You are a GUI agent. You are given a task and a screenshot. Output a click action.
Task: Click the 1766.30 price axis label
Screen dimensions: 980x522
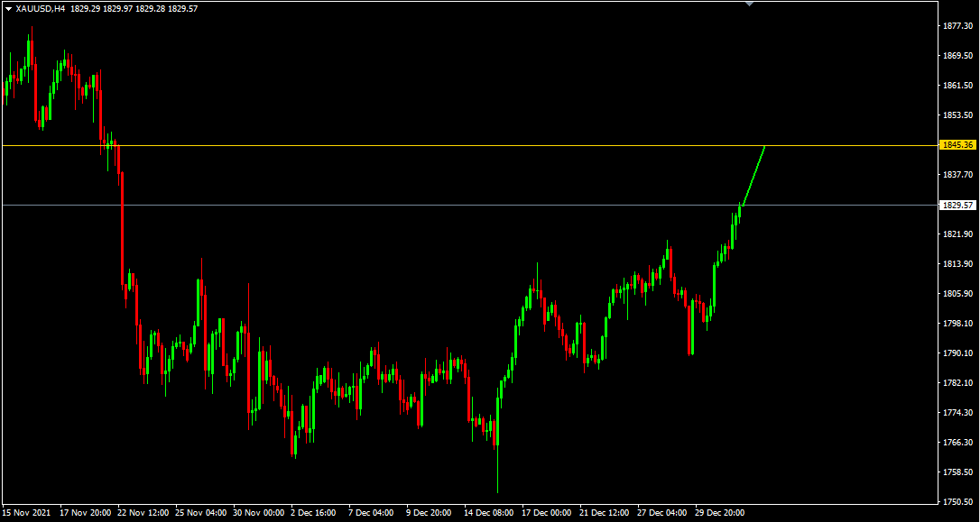point(958,442)
